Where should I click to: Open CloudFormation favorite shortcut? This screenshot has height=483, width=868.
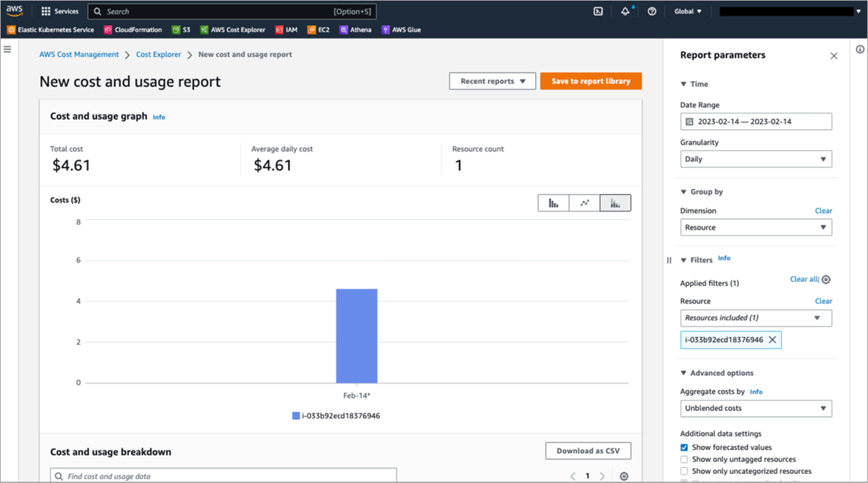point(133,30)
